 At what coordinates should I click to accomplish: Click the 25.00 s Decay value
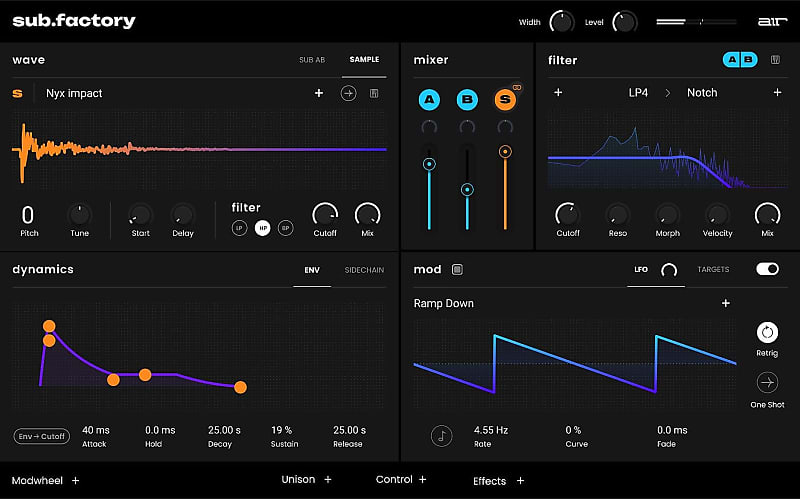[x=224, y=430]
